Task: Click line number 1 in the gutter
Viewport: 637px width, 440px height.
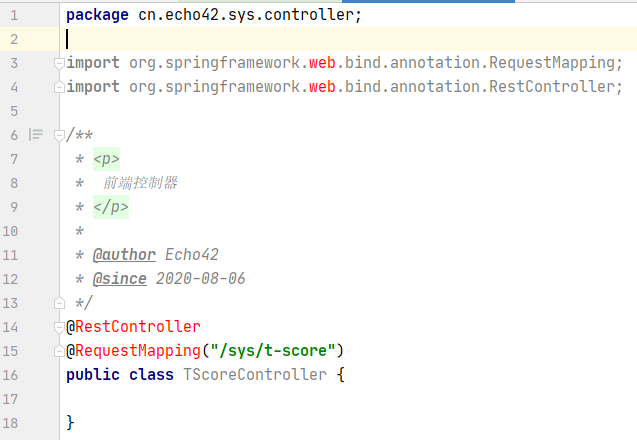Action: 14,15
